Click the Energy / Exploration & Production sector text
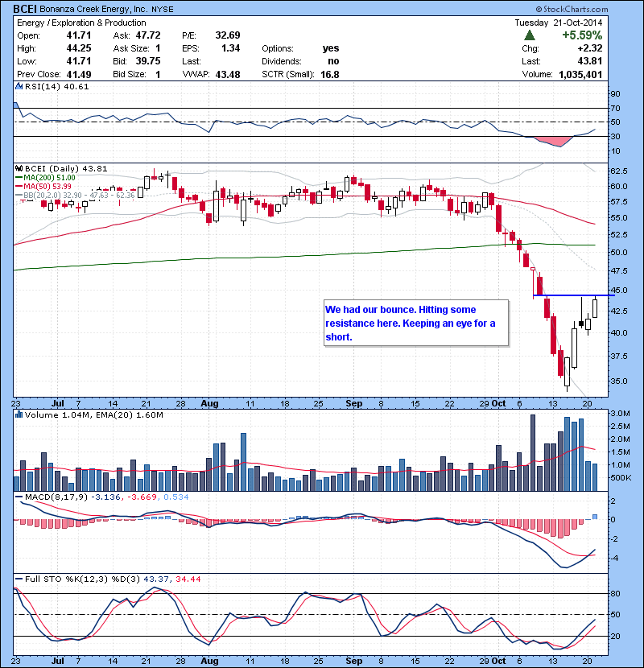644x668 pixels. point(81,23)
